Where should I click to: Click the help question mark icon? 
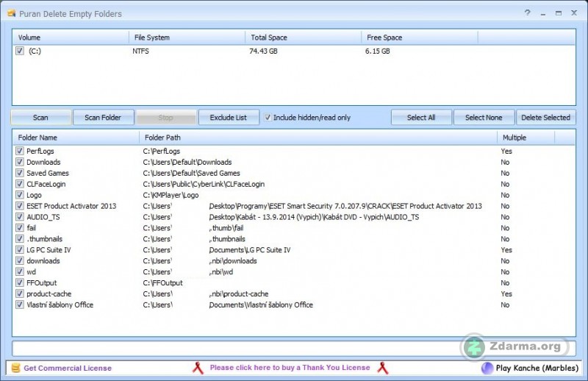pyautogui.click(x=527, y=13)
